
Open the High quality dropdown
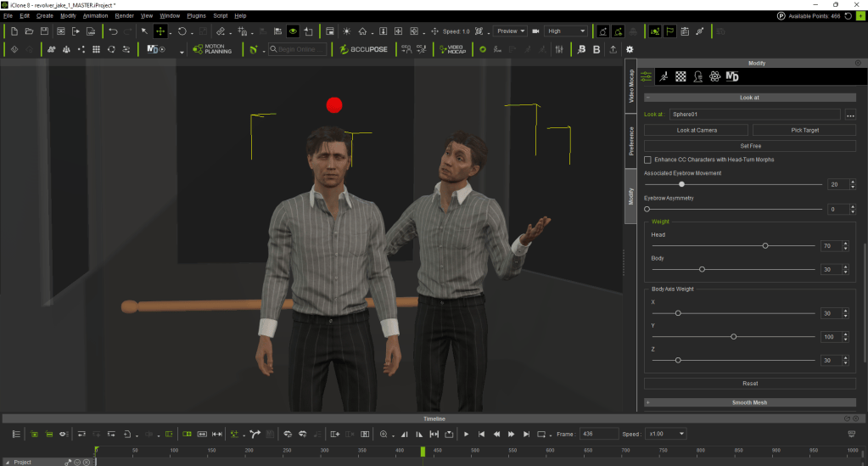click(x=566, y=31)
